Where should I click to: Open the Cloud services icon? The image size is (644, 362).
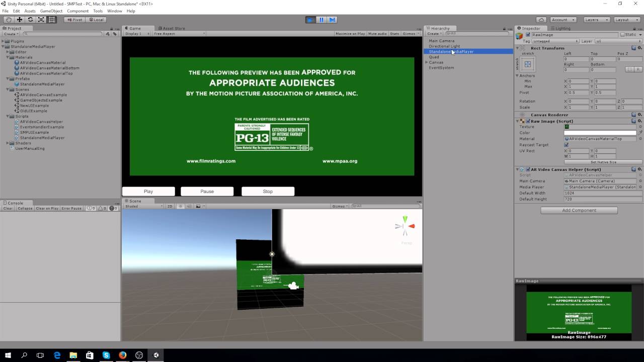point(541,20)
